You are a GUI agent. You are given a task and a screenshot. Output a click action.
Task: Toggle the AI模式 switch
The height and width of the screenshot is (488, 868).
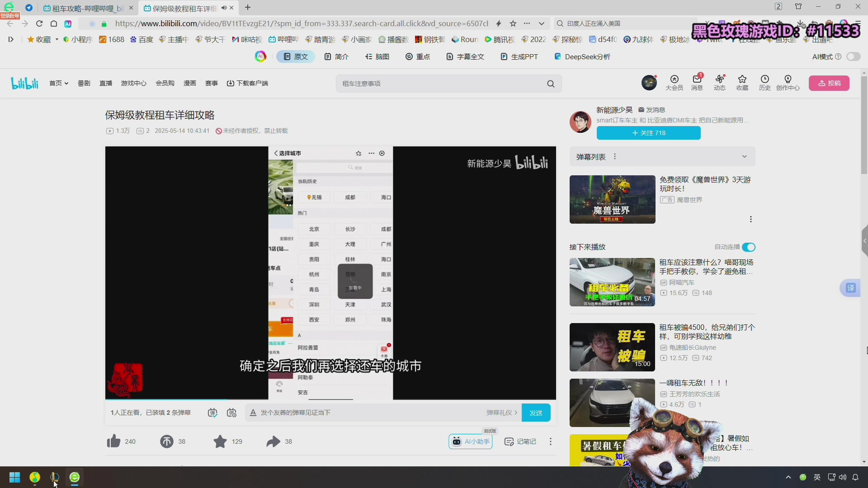[x=853, y=56]
